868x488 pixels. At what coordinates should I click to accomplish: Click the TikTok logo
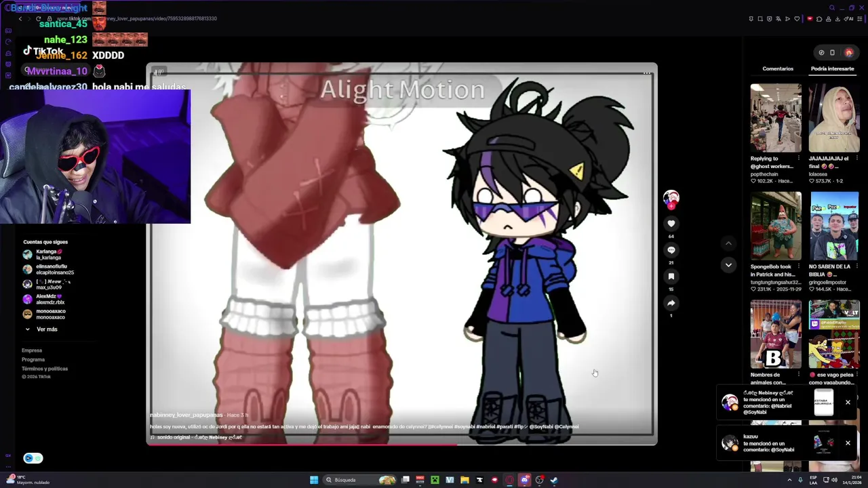(x=43, y=52)
